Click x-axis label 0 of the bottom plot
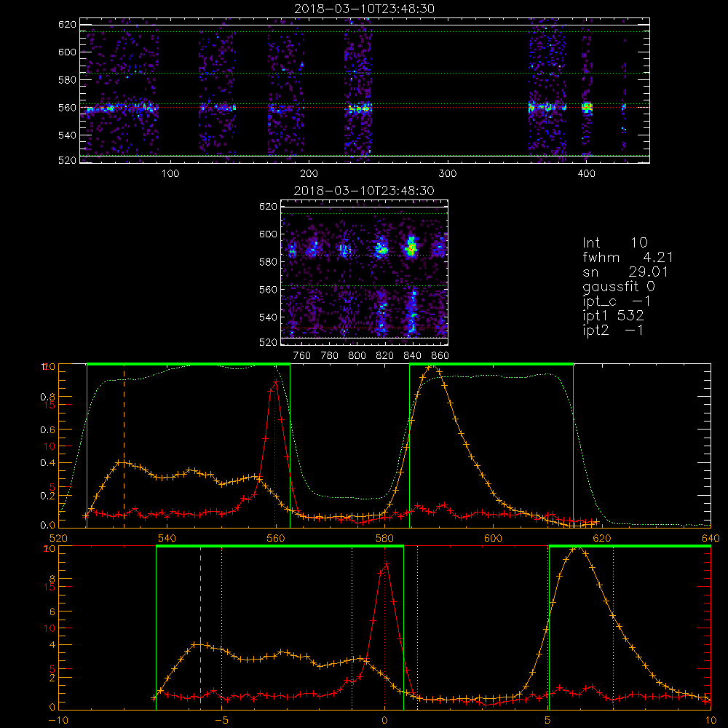The height and width of the screenshot is (728, 728). [x=384, y=720]
